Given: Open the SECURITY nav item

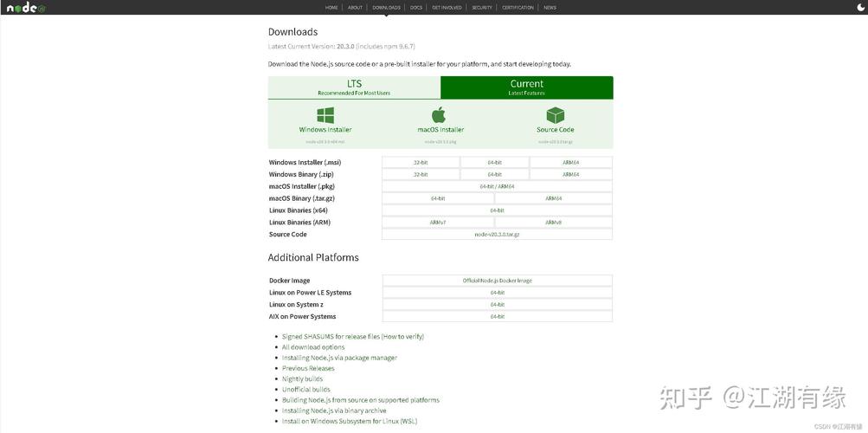Looking at the screenshot, I should [482, 8].
